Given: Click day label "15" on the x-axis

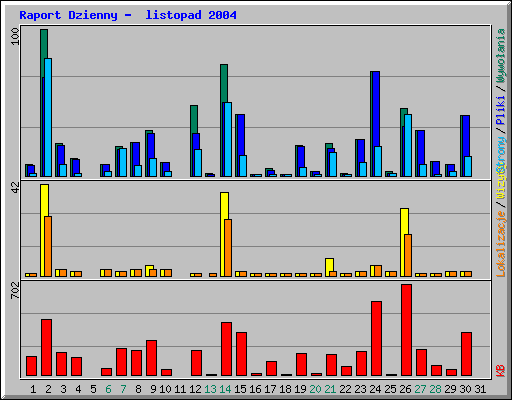Looking at the screenshot, I should pyautogui.click(x=240, y=389).
